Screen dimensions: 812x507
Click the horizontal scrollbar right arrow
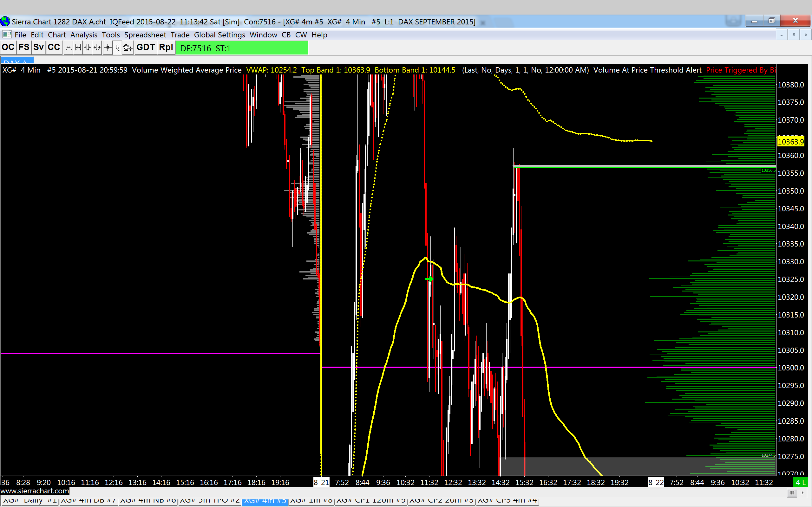click(x=802, y=492)
